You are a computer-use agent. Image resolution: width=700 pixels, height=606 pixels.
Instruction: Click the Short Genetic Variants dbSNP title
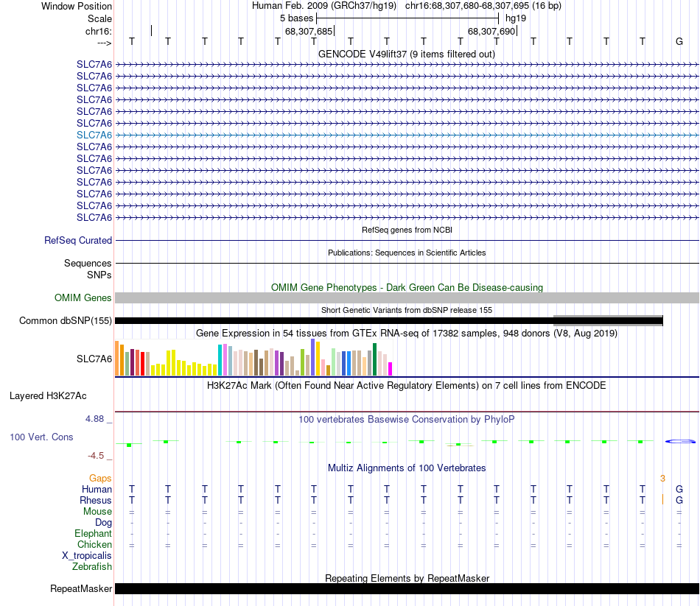click(x=407, y=310)
